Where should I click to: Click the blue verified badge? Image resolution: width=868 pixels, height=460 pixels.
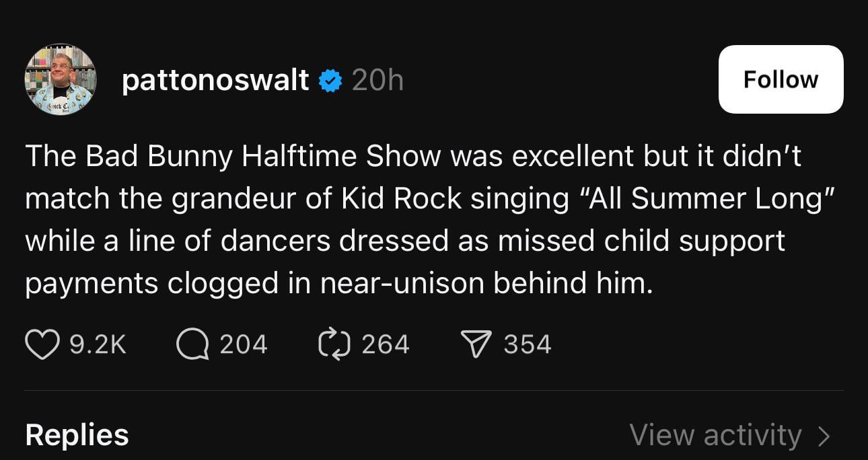pos(330,81)
